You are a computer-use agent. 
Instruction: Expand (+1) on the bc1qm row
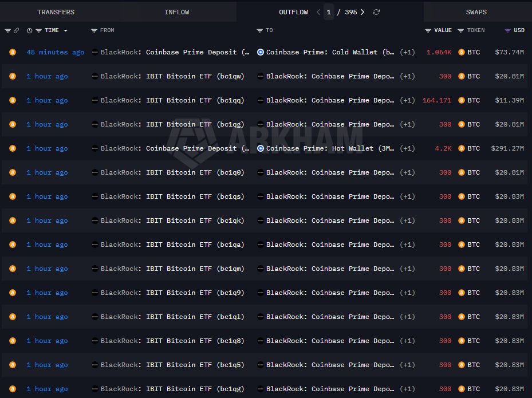[x=407, y=269]
